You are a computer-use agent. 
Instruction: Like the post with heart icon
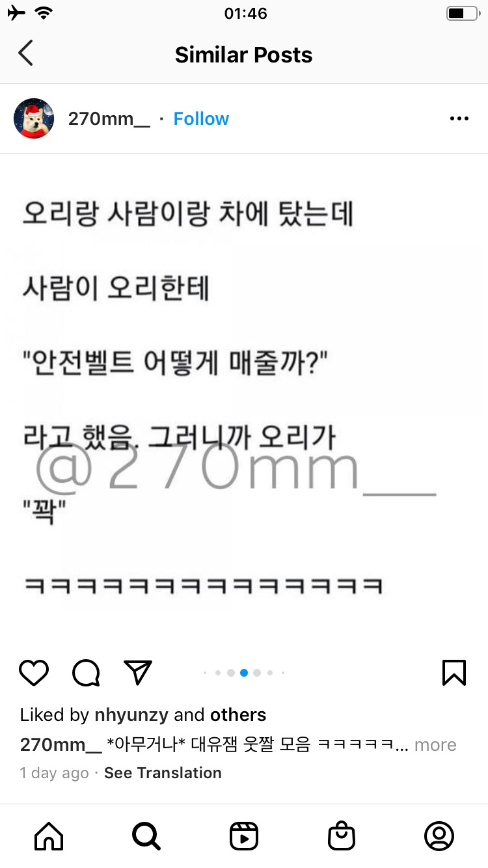[34, 673]
